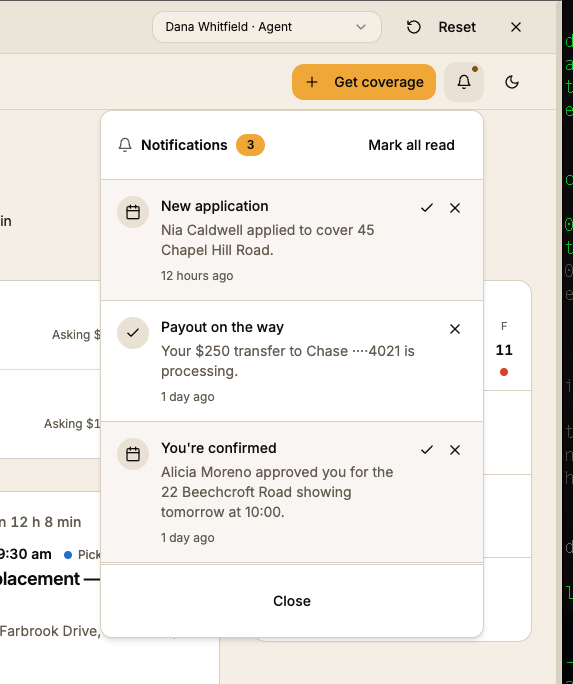
Task: Click the 9:30 am time text
Action: tap(25, 554)
